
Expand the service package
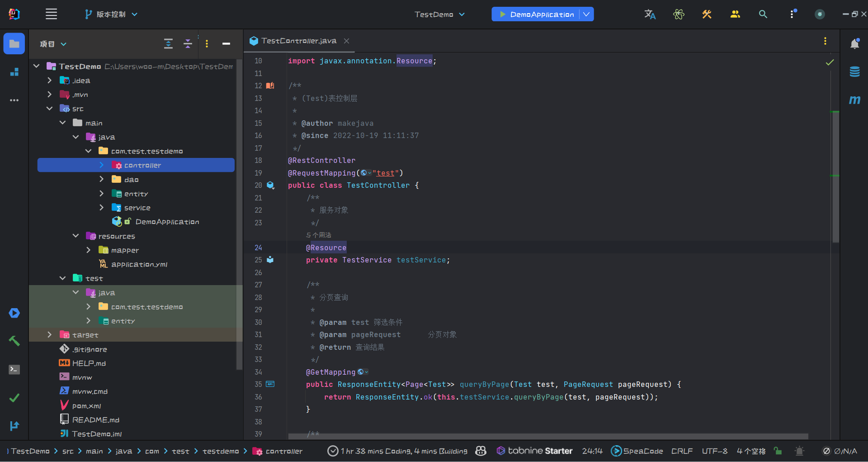click(102, 208)
